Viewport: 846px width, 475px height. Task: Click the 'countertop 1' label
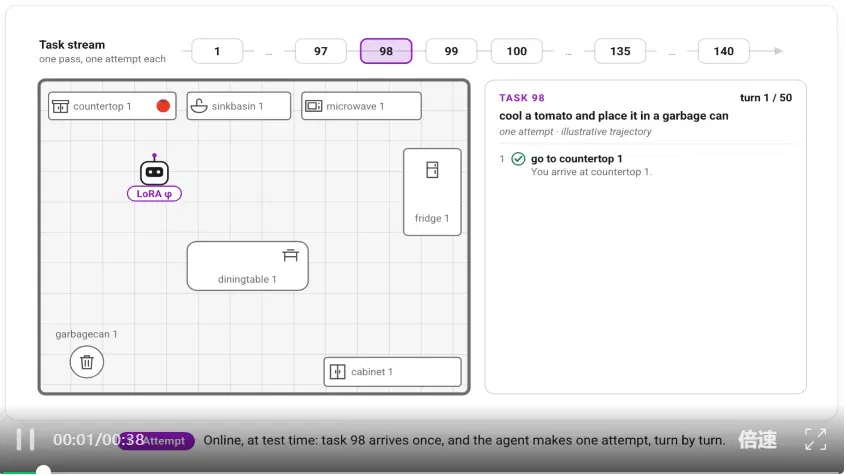click(102, 106)
